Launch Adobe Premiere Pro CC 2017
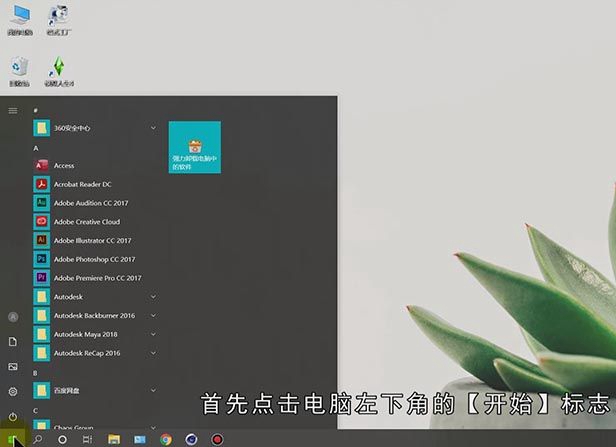This screenshot has height=447, width=616. [x=96, y=278]
